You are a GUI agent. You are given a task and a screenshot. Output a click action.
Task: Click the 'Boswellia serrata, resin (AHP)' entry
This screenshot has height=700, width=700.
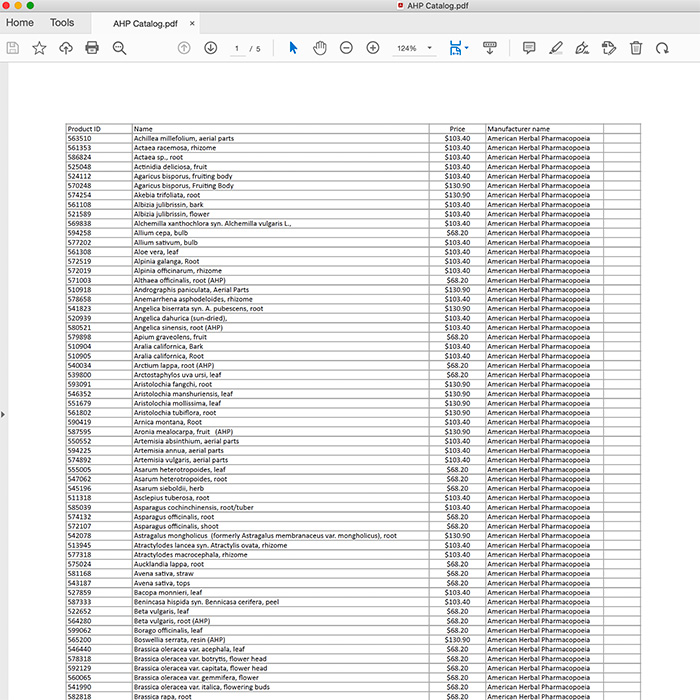click(x=179, y=640)
